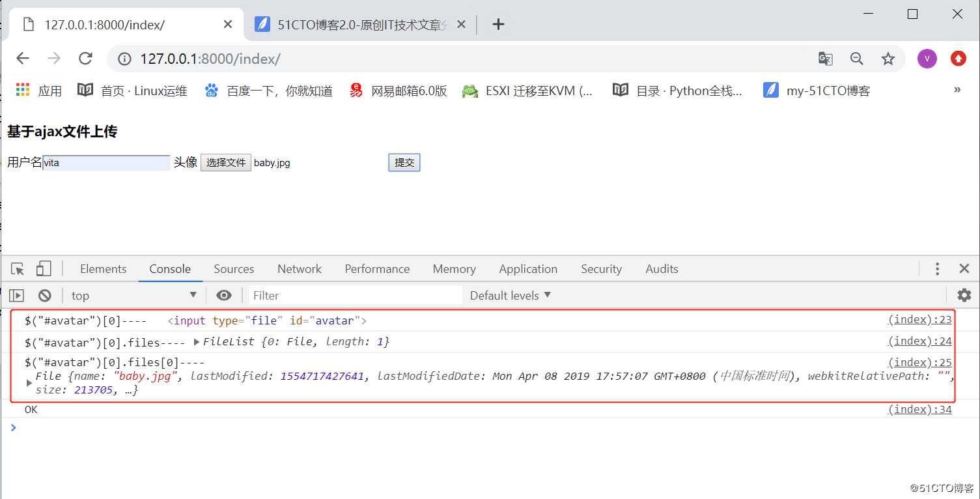Open the (index):34 source link

tap(919, 410)
